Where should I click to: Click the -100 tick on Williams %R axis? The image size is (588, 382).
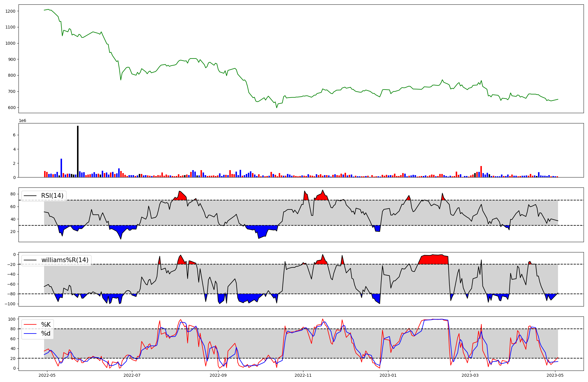click(x=10, y=304)
